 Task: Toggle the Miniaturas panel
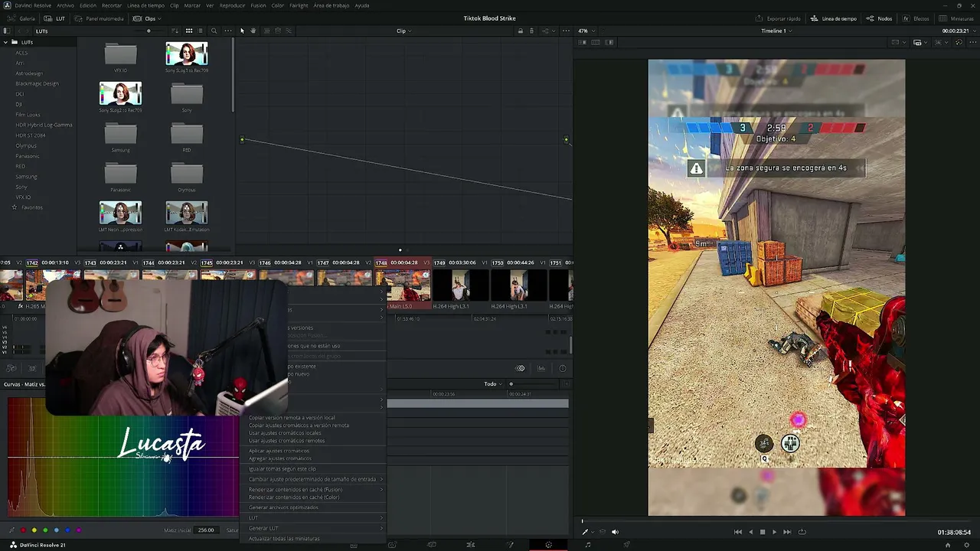pos(956,18)
